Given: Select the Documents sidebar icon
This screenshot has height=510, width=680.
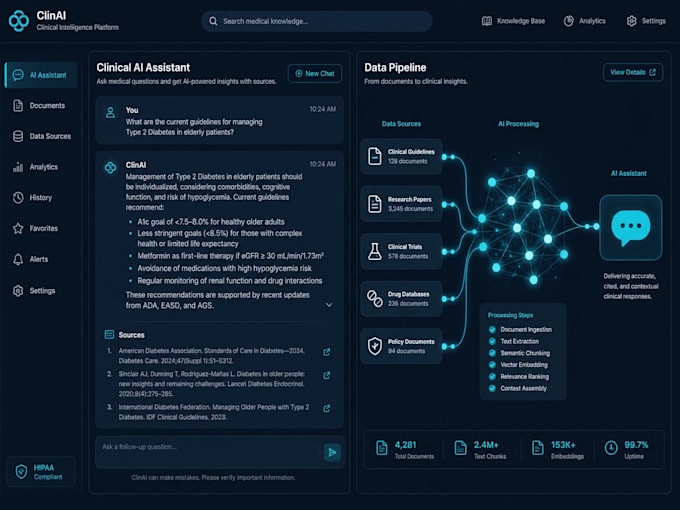Looking at the screenshot, I should click(x=18, y=105).
